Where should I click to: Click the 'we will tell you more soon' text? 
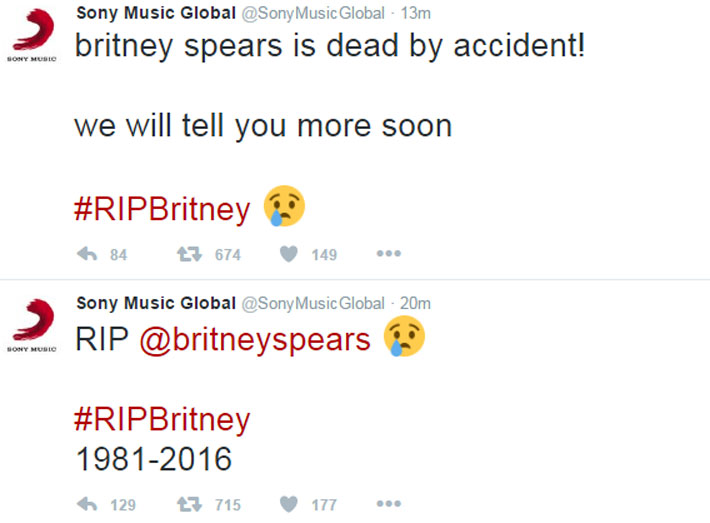point(262,127)
